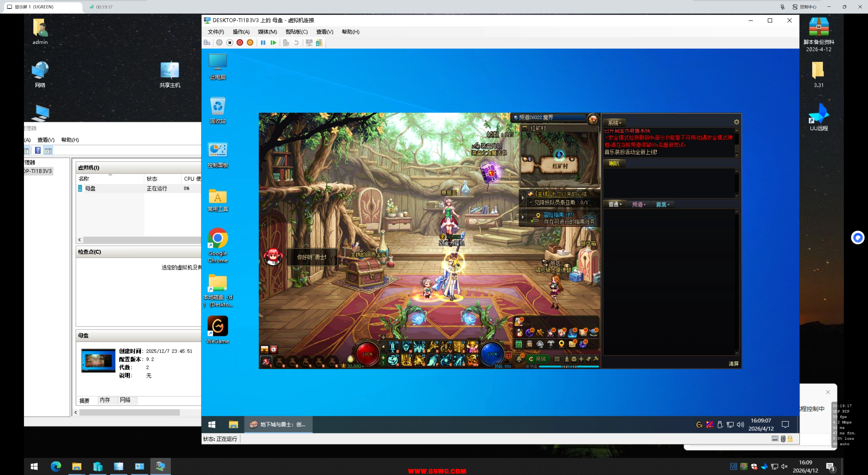Viewport: 868px width, 475px height.
Task: Pause the VM with the blue pause button
Action: 263,43
